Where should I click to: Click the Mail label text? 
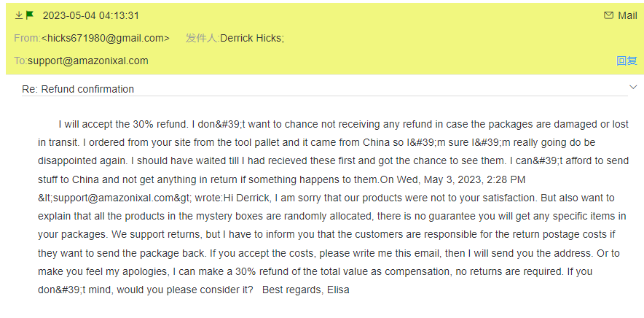[x=627, y=15]
